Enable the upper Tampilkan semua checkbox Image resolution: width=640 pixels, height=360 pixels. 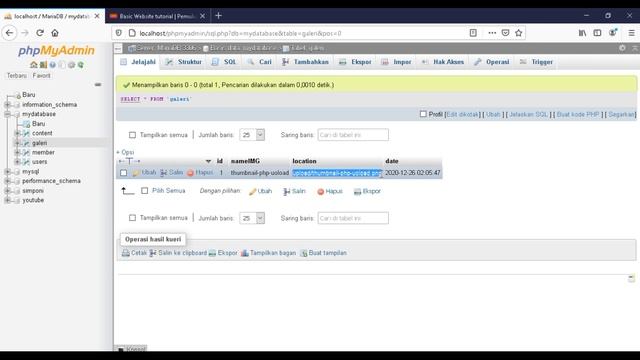132,135
